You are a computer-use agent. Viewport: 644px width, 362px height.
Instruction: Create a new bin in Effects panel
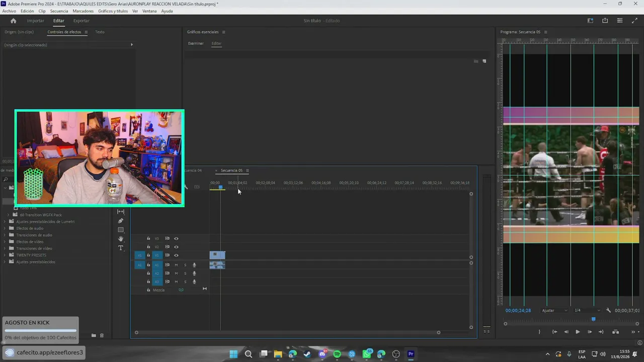click(94, 335)
